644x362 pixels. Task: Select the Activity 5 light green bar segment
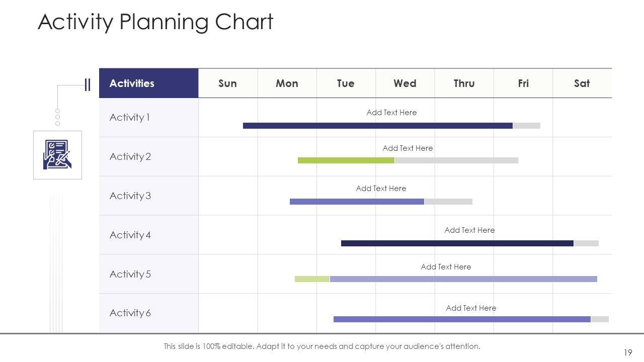pyautogui.click(x=312, y=279)
